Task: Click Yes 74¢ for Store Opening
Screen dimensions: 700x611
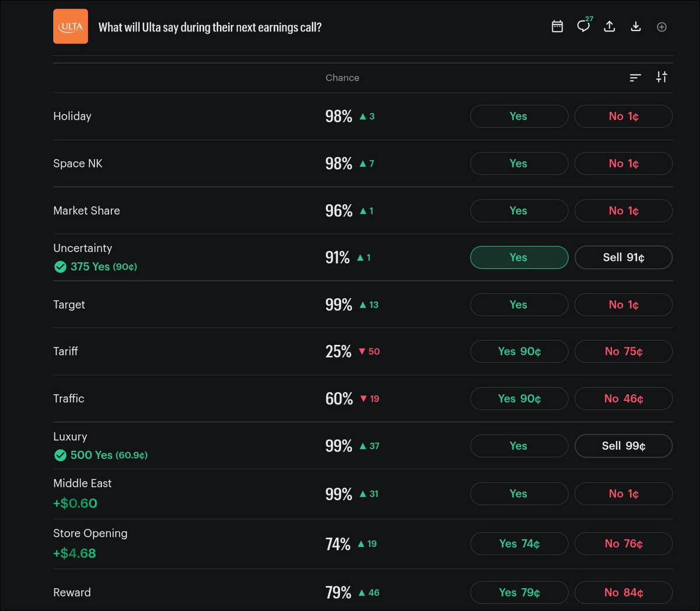Action: point(519,544)
